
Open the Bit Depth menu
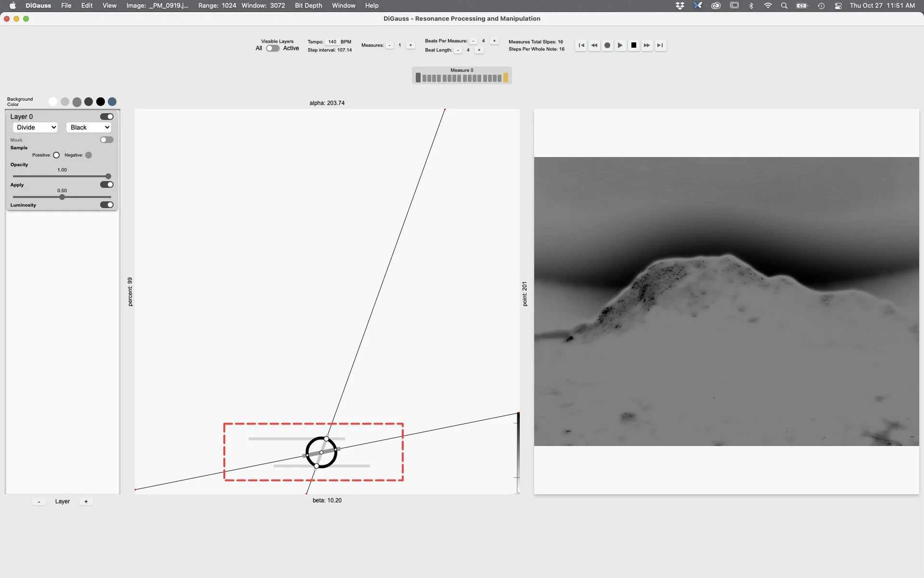308,6
